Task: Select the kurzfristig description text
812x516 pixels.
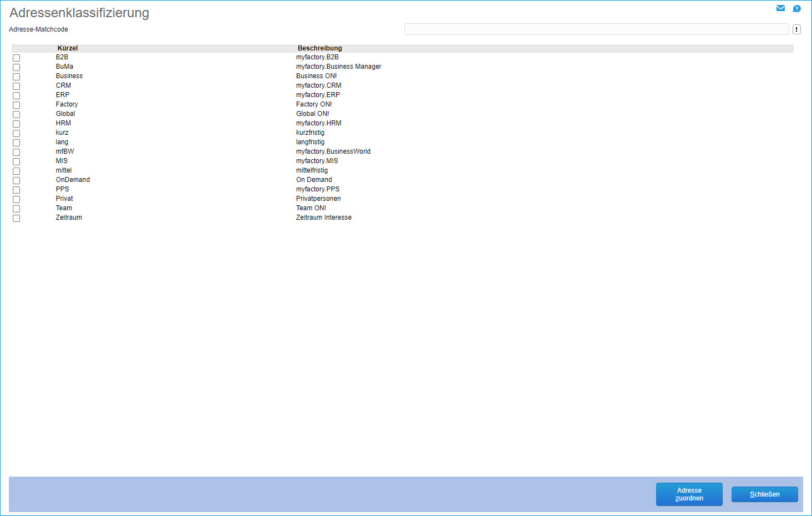Action: tap(310, 133)
